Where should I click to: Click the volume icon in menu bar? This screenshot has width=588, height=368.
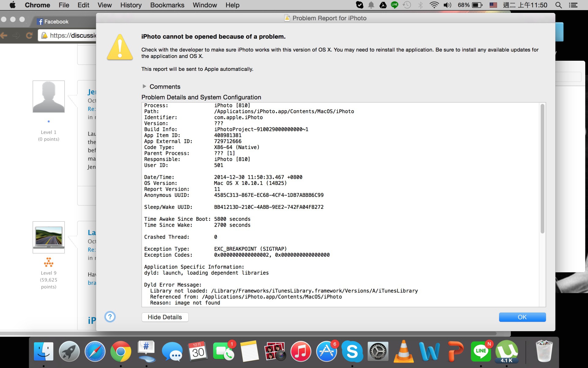pyautogui.click(x=447, y=5)
